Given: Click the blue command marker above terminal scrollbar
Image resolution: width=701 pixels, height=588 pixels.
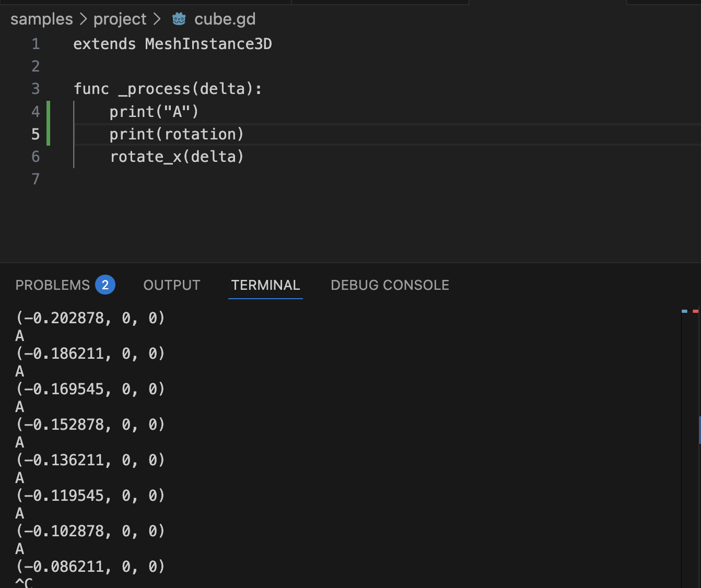Looking at the screenshot, I should click(684, 310).
